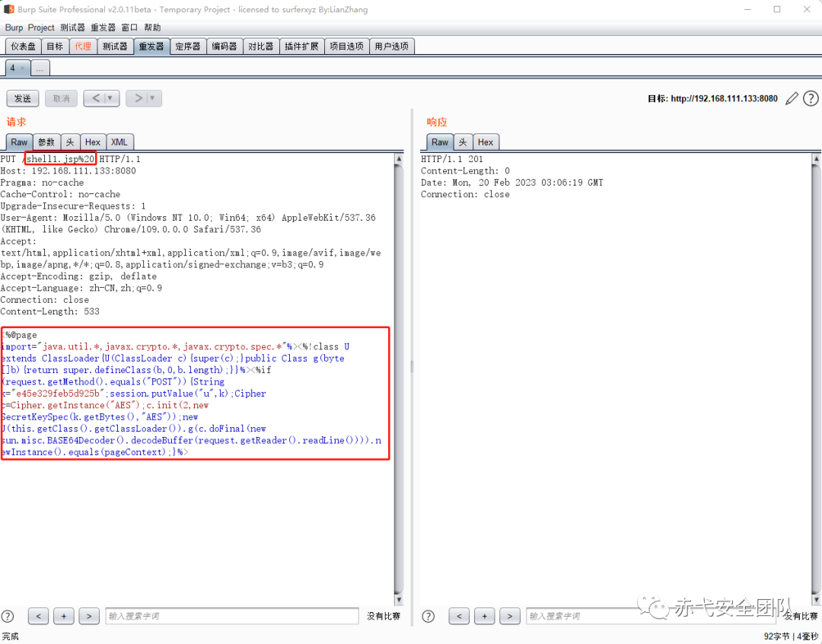Viewport: 822px width, 644px height.
Task: Go to next request history with > button
Action: (x=138, y=98)
